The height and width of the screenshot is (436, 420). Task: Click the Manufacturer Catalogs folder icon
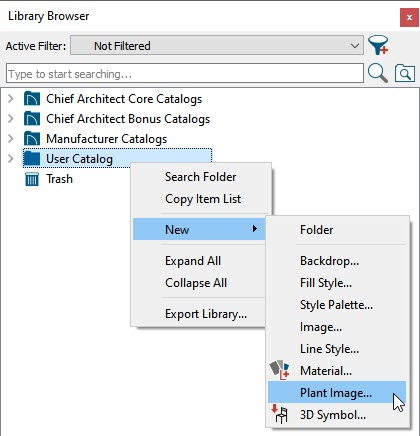pyautogui.click(x=32, y=139)
